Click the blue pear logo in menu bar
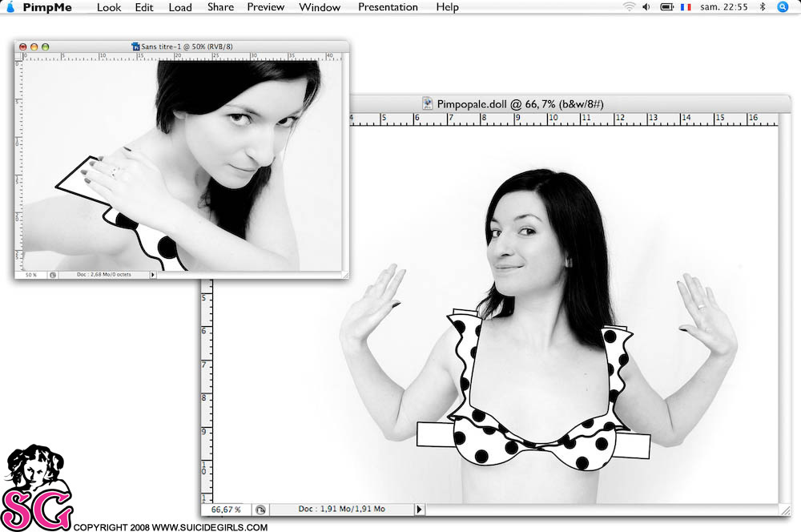This screenshot has height=532, width=801. click(10, 6)
